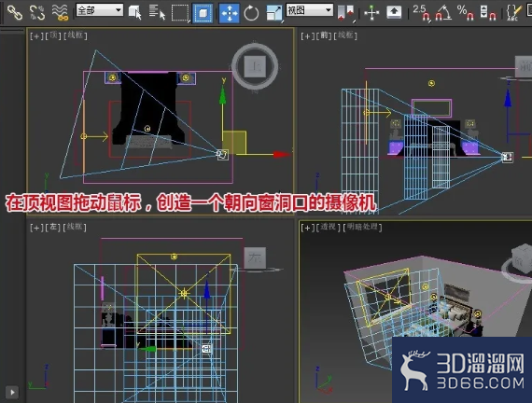The width and height of the screenshot is (532, 403).
Task: Toggle Spinner Snap
Action: pyautogui.click(x=488, y=12)
